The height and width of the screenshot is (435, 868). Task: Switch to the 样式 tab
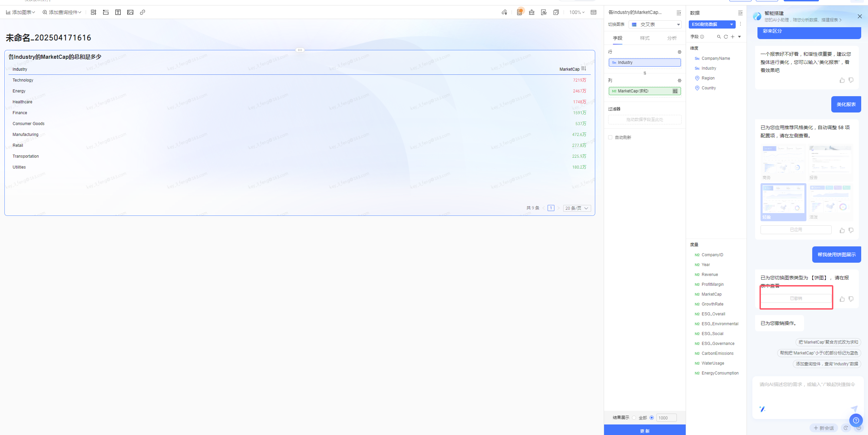tap(645, 38)
